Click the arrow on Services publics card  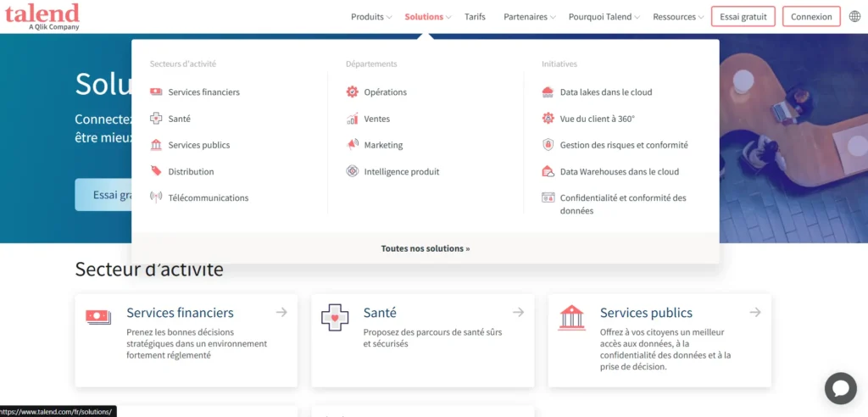(755, 313)
